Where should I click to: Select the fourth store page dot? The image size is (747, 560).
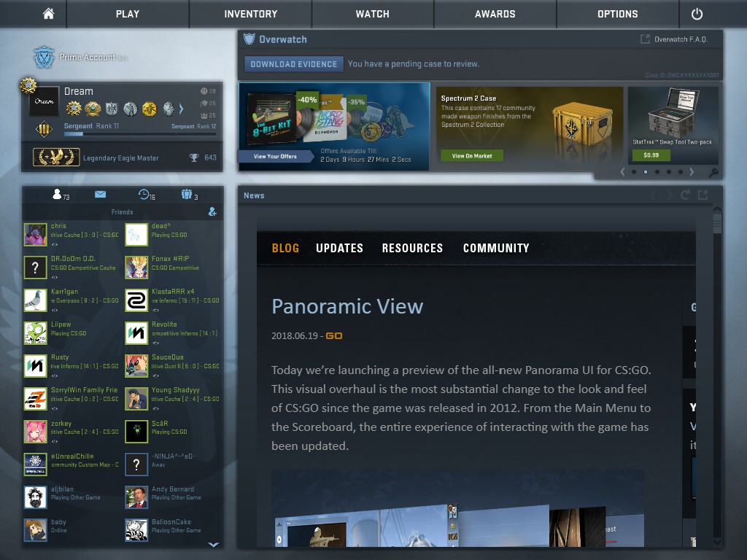click(669, 172)
